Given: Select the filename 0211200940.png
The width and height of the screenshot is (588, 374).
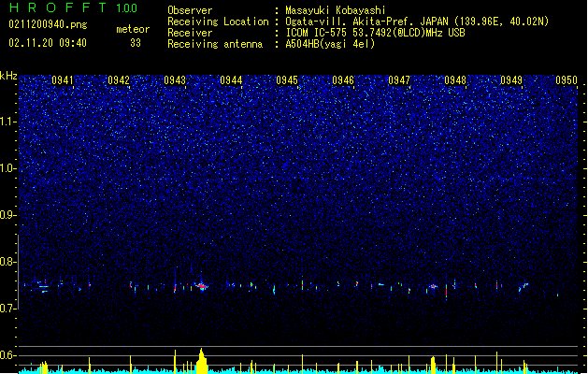Looking at the screenshot, I should click(x=48, y=24).
